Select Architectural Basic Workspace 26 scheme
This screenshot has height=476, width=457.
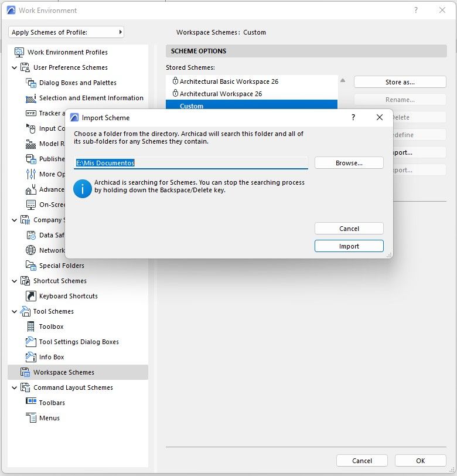click(x=251, y=81)
